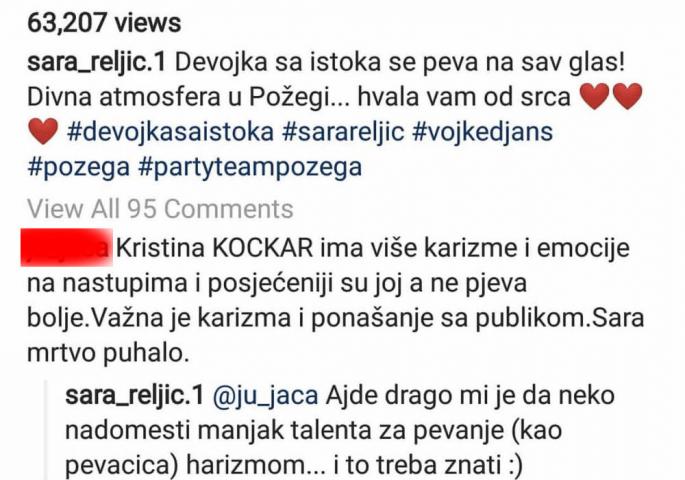Click the heart emoji before #devojkasaistoka
Screen dimensions: 685x480
coord(43,131)
